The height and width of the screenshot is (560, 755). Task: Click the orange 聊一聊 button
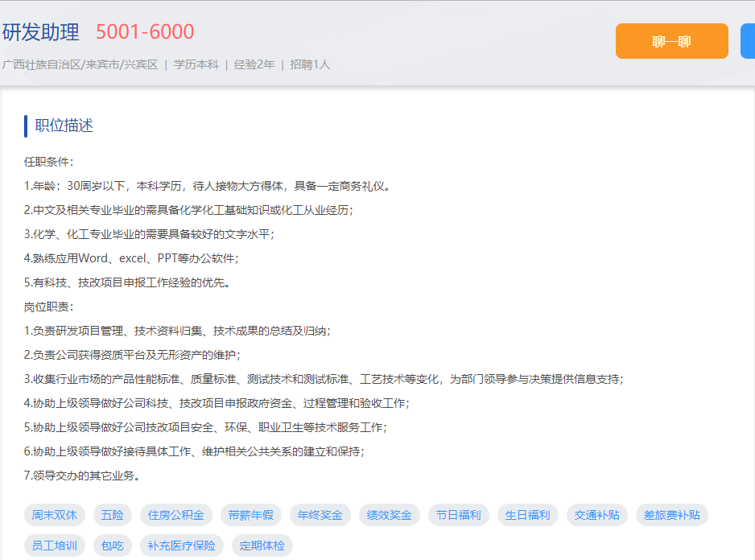(672, 41)
